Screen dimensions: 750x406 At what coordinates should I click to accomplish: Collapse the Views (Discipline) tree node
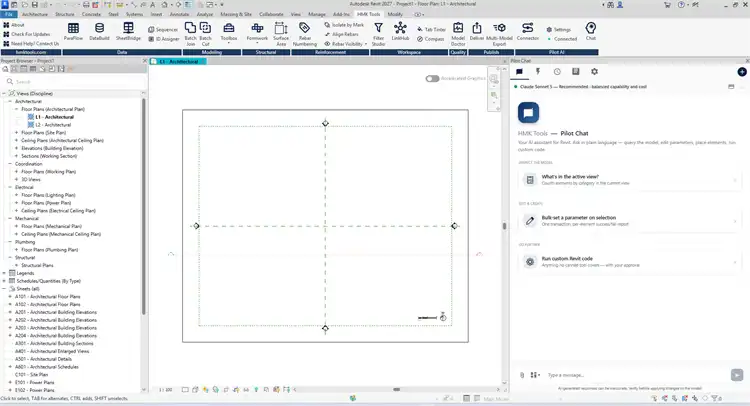click(4, 94)
